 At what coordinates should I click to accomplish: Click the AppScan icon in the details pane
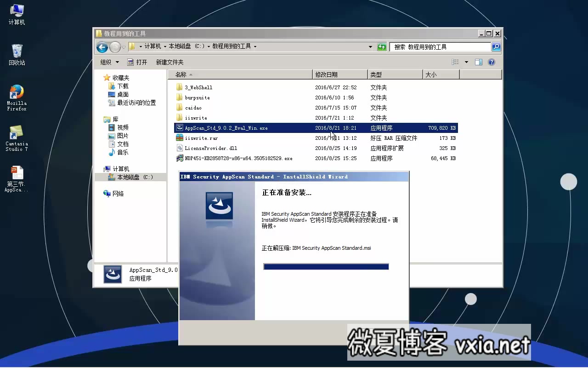coord(113,274)
